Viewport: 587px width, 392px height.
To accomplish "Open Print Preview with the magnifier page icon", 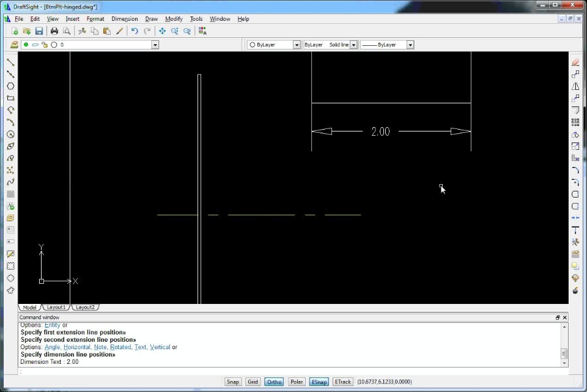I will pyautogui.click(x=67, y=31).
